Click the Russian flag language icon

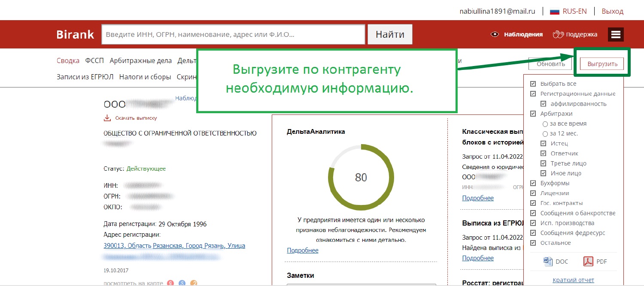tap(555, 12)
